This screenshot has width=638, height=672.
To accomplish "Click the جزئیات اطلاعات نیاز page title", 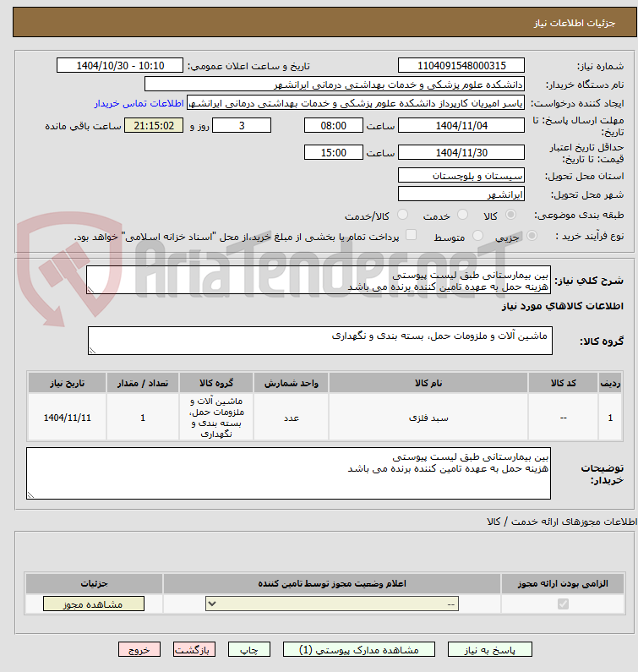I will [574, 23].
